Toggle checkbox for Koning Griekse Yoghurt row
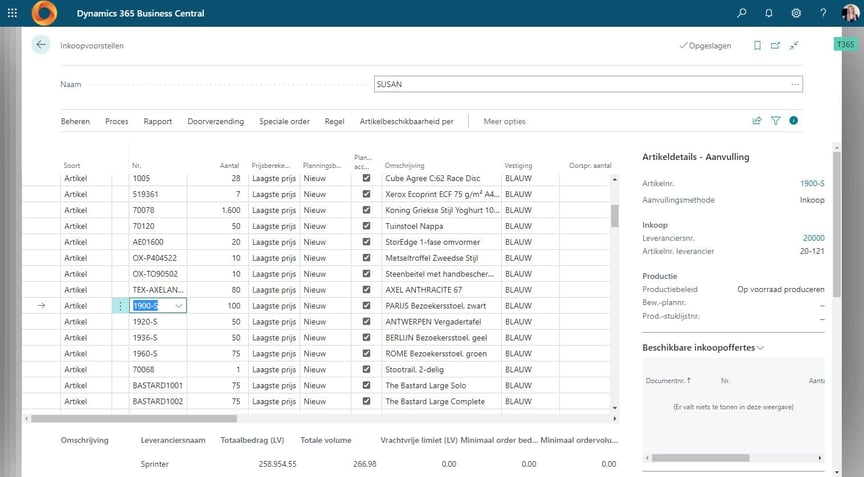Image resolution: width=864 pixels, height=477 pixels. [x=366, y=210]
